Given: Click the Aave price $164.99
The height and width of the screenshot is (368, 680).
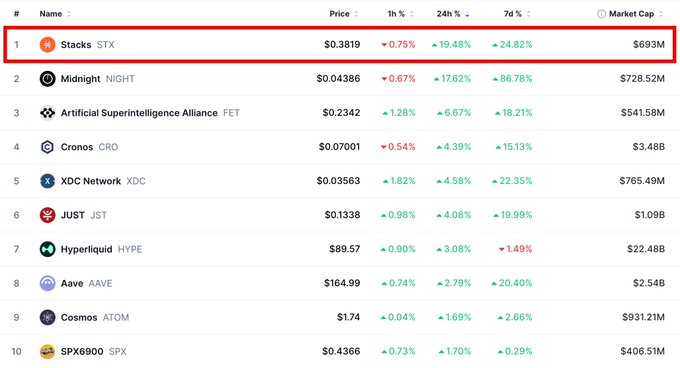Looking at the screenshot, I should pos(342,283).
